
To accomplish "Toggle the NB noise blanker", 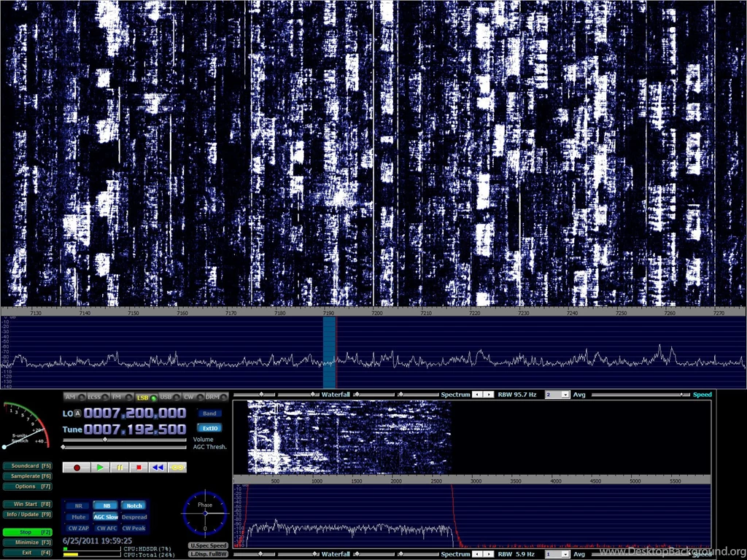I will pyautogui.click(x=106, y=505).
